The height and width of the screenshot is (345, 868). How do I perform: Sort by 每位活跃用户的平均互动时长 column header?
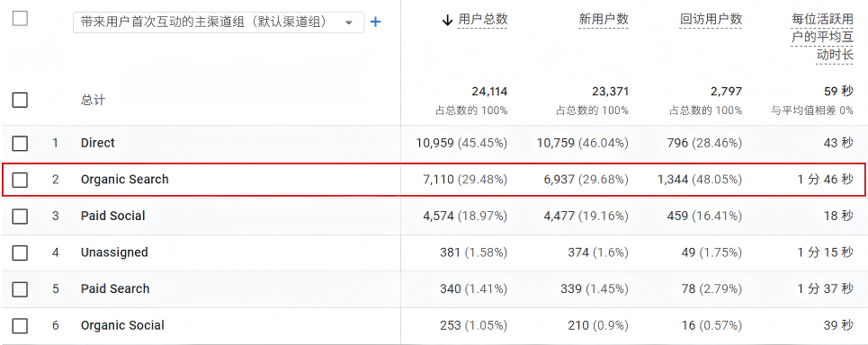(822, 37)
